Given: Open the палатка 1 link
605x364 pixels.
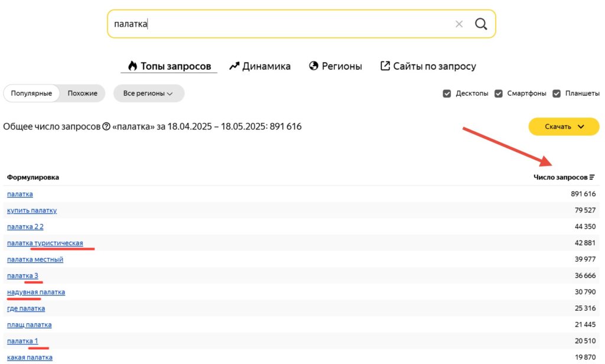Looking at the screenshot, I should [22, 341].
